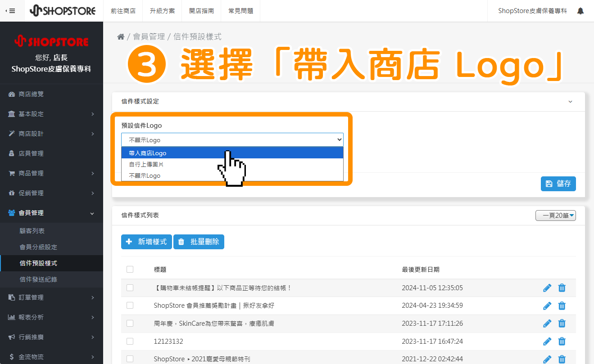Select the 報表分析 chart icon

pyautogui.click(x=11, y=317)
